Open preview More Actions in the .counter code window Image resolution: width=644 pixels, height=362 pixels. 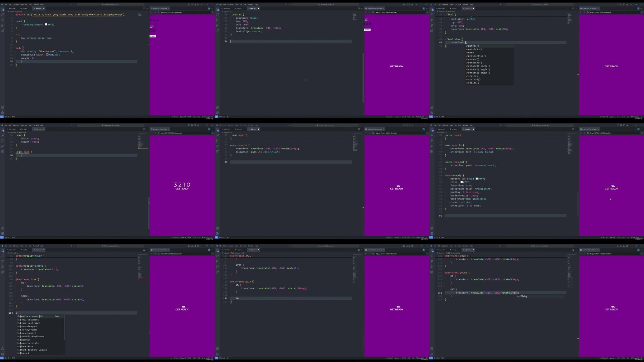[426, 8]
